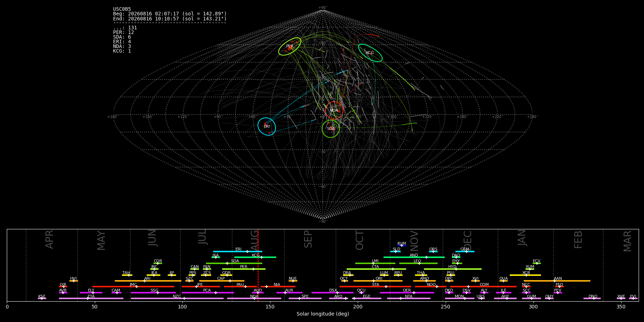Click the Solar longitude axis label

[x=323, y=314]
